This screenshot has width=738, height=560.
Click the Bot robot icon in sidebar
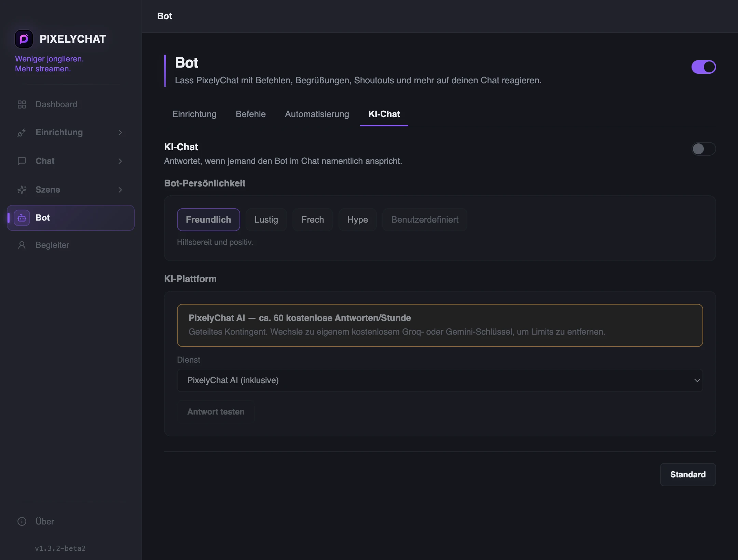tap(22, 218)
